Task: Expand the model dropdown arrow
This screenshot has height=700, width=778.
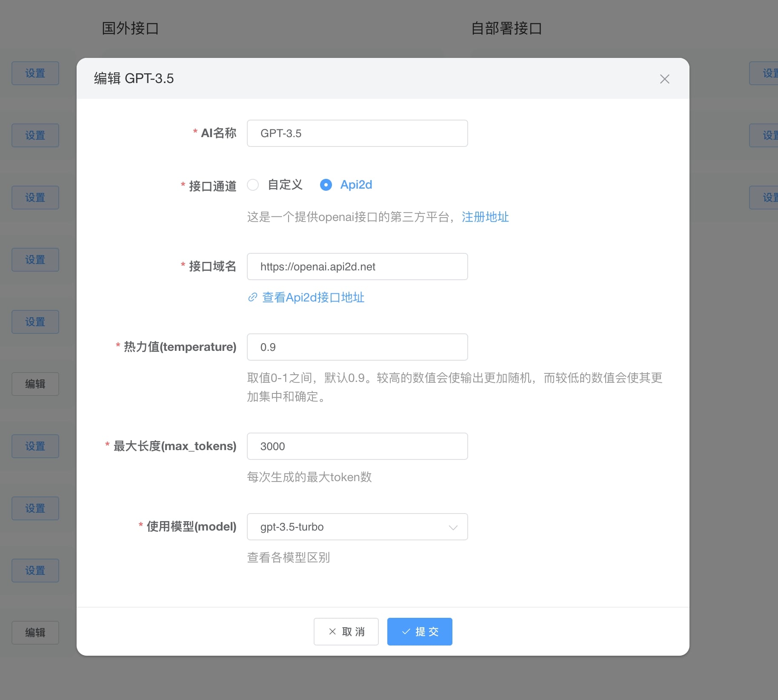Action: [453, 527]
